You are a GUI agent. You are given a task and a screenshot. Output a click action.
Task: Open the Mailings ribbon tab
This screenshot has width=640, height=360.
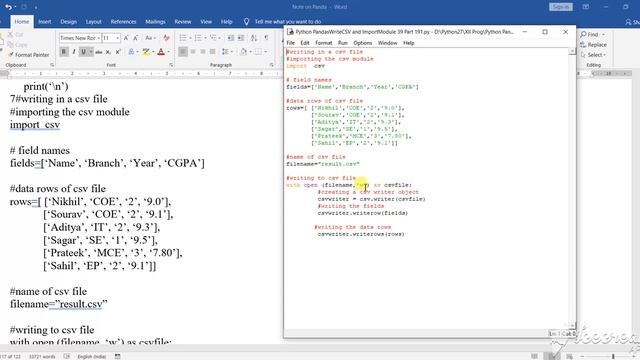click(x=156, y=22)
